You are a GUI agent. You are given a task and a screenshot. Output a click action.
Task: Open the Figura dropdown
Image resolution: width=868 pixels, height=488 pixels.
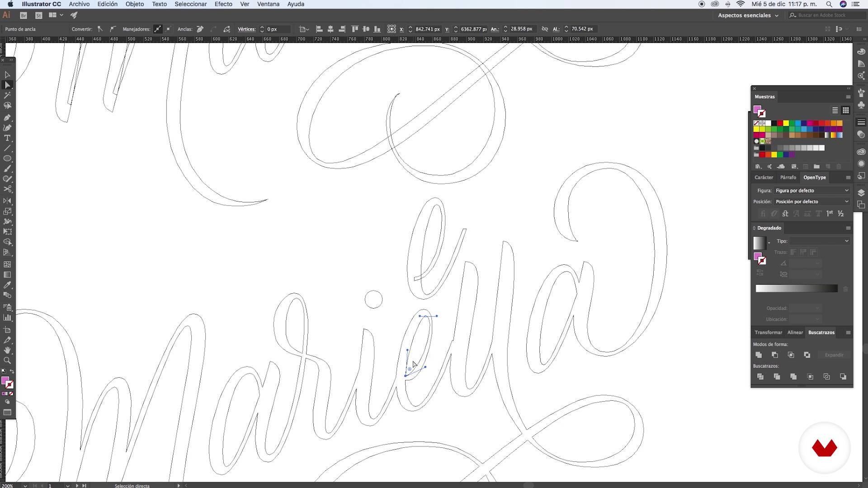tap(812, 191)
